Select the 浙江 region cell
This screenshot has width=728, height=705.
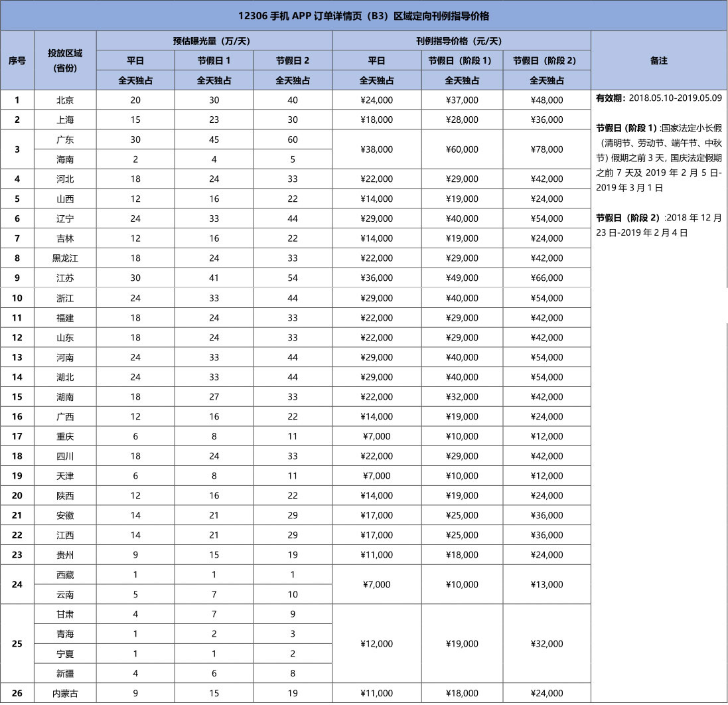pos(65,297)
